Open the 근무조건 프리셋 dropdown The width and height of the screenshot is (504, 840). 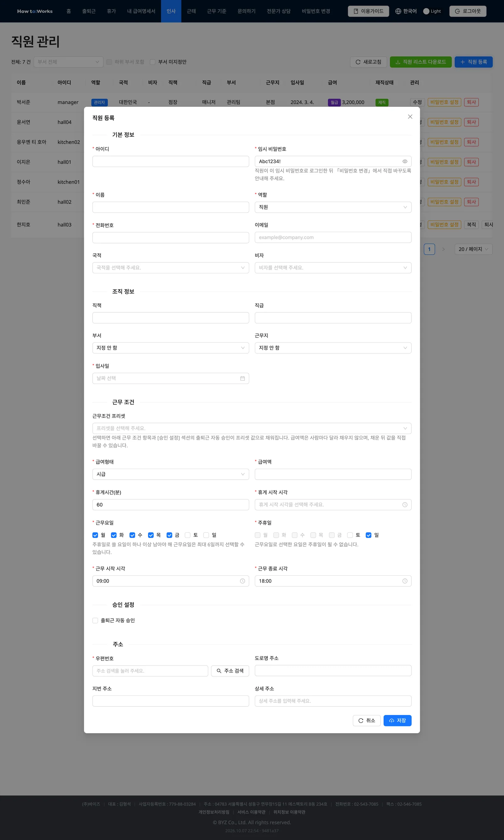click(x=252, y=428)
